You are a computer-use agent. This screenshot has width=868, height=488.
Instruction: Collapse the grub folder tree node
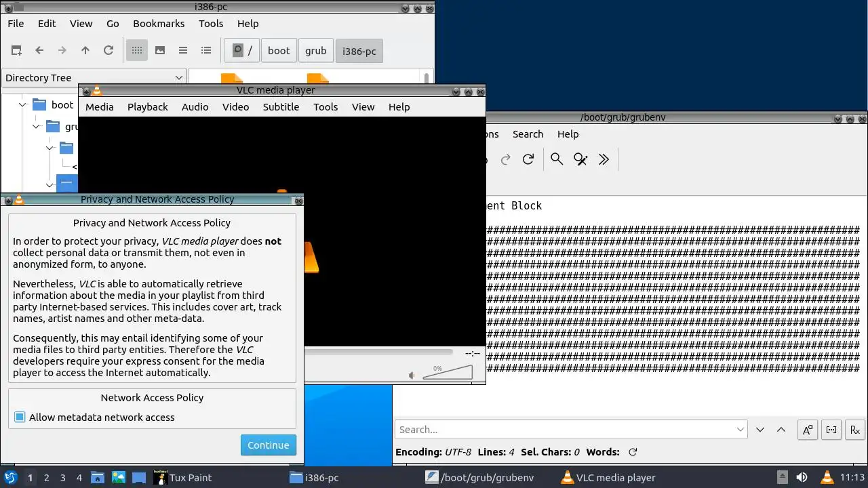(37, 127)
